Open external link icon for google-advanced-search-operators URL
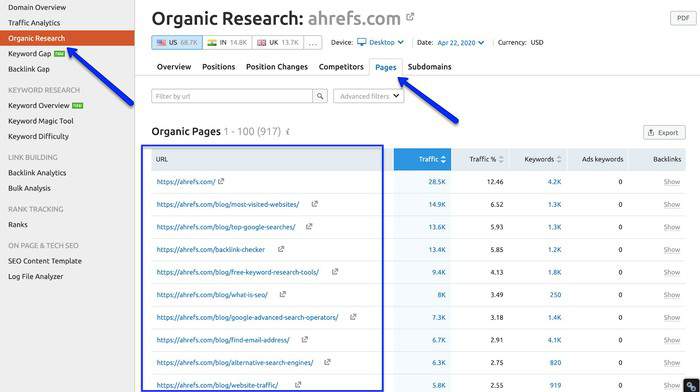 point(353,317)
